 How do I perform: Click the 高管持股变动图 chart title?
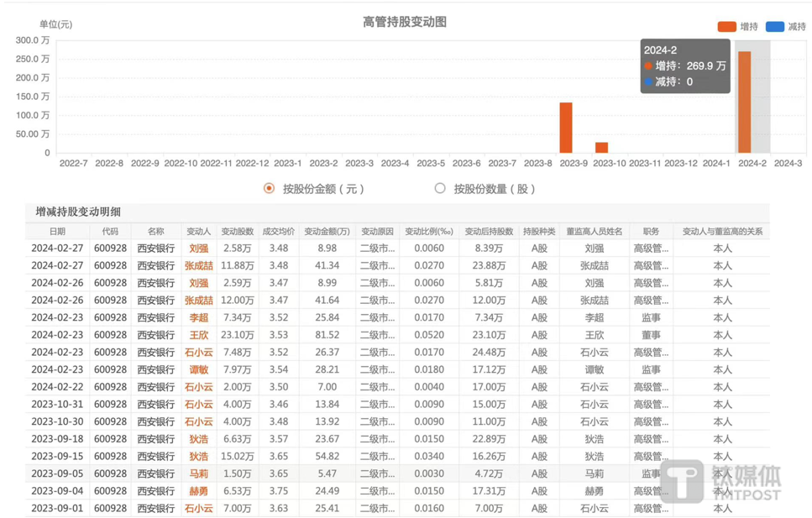[405, 22]
